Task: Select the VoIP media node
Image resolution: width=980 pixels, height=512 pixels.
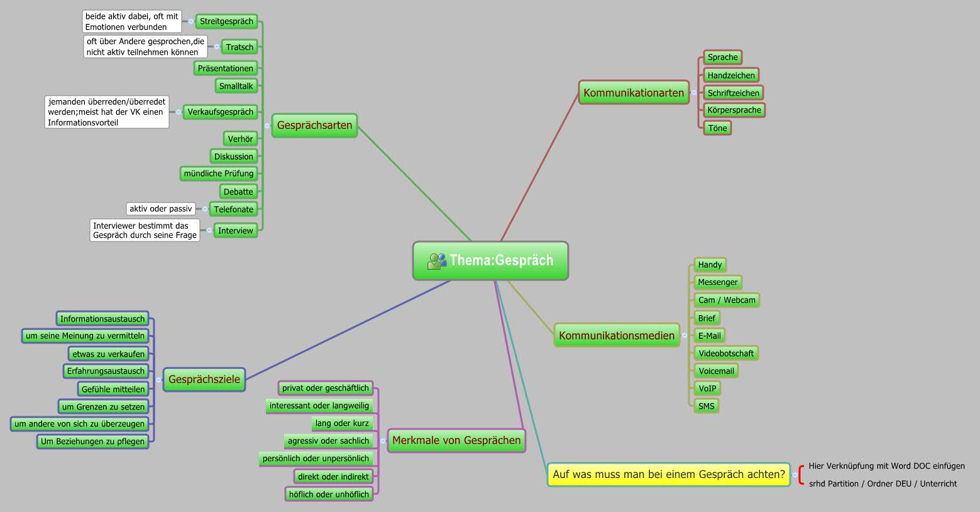Action: [707, 388]
